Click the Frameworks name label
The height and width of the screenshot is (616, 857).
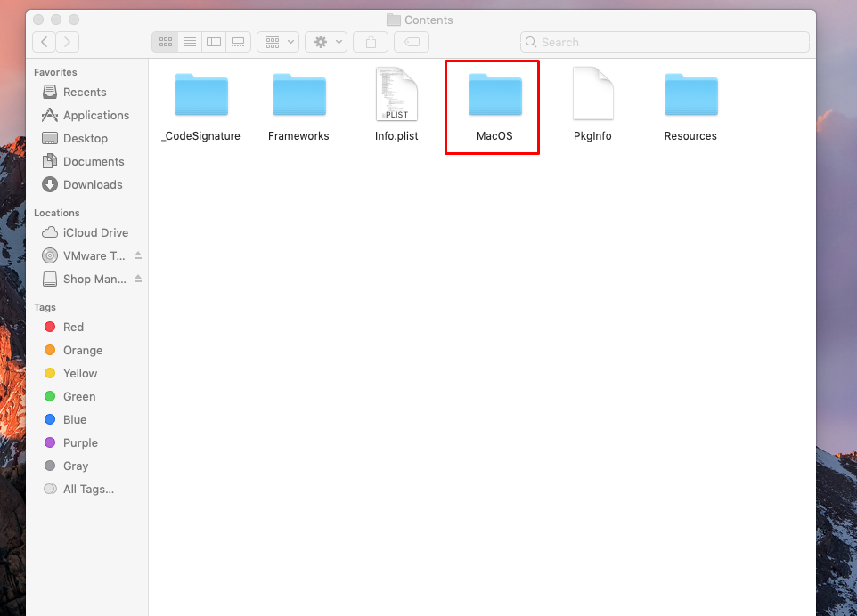[298, 136]
